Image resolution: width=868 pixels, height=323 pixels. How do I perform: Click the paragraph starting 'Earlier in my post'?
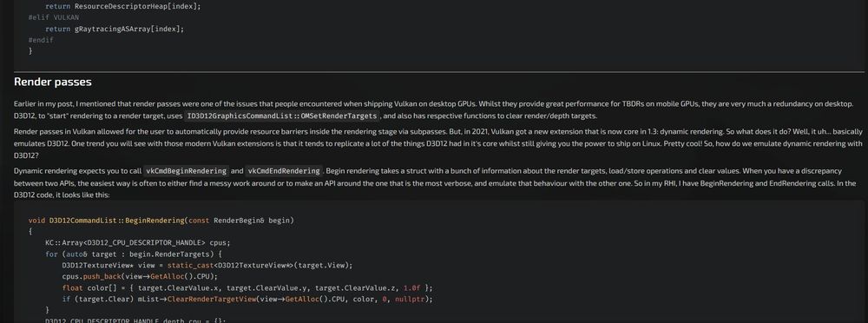433,110
